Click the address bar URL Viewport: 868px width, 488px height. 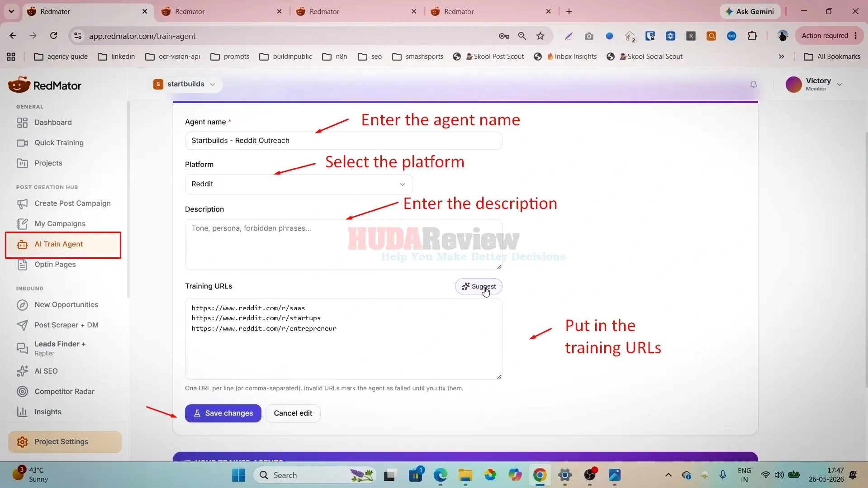point(142,36)
